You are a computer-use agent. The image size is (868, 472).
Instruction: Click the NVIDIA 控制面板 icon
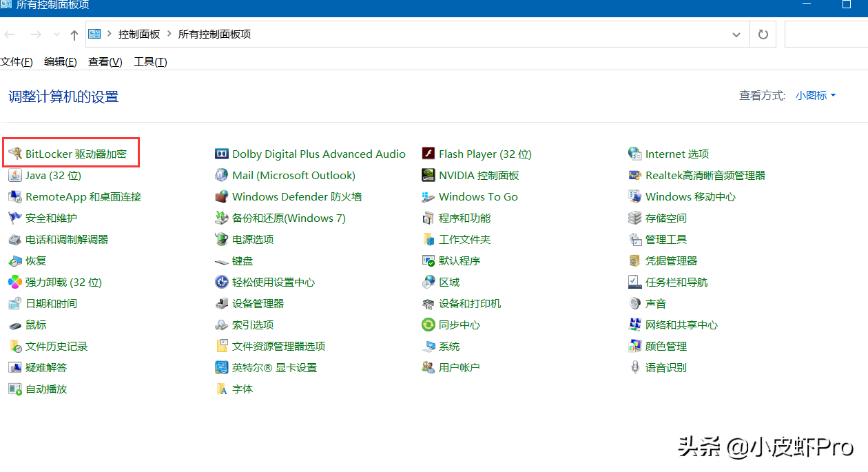coord(428,175)
